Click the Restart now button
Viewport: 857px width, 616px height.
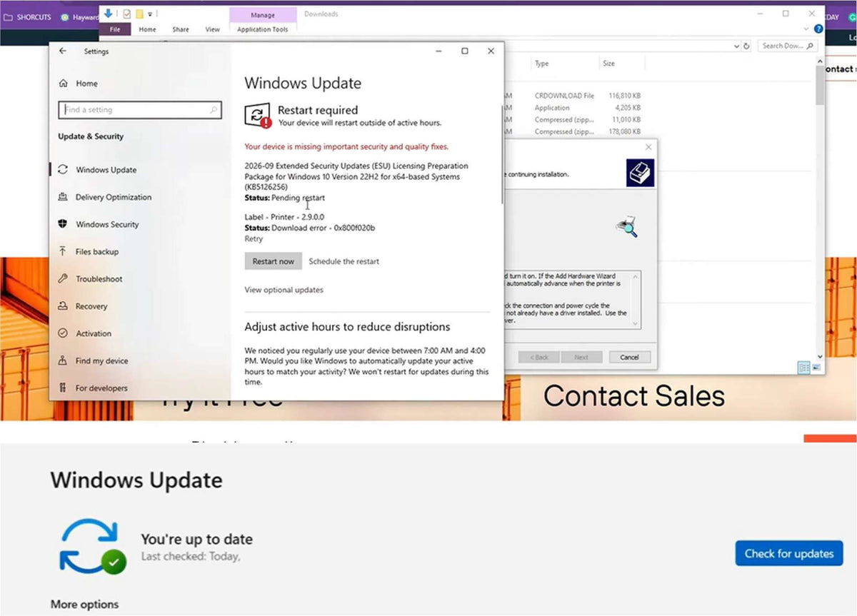[274, 261]
